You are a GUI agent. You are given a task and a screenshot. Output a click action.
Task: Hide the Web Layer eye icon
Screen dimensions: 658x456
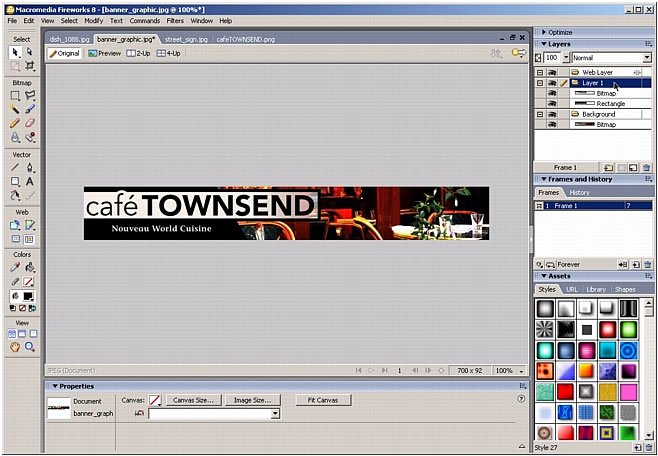pos(552,73)
